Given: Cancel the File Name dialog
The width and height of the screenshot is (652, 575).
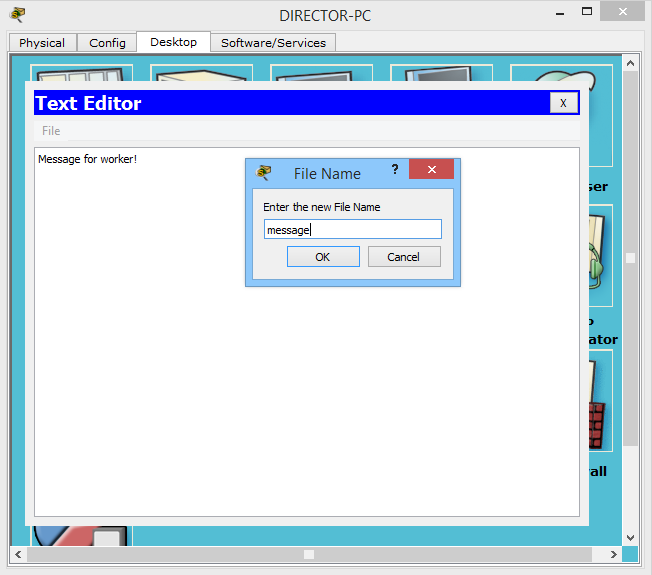Looking at the screenshot, I should coord(404,257).
